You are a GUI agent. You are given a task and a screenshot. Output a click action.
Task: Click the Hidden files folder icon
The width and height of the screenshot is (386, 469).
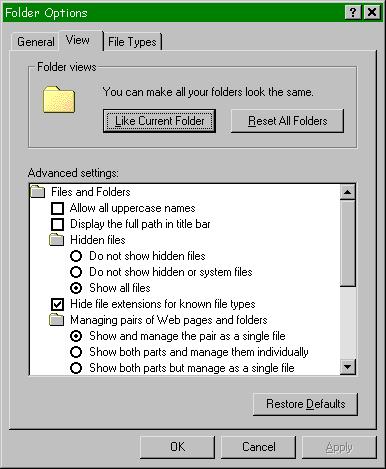click(x=57, y=240)
